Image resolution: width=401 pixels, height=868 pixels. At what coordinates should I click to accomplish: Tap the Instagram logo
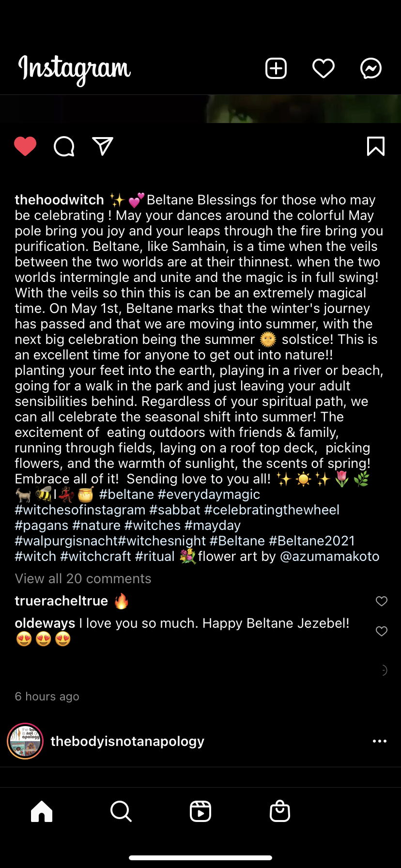(75, 69)
